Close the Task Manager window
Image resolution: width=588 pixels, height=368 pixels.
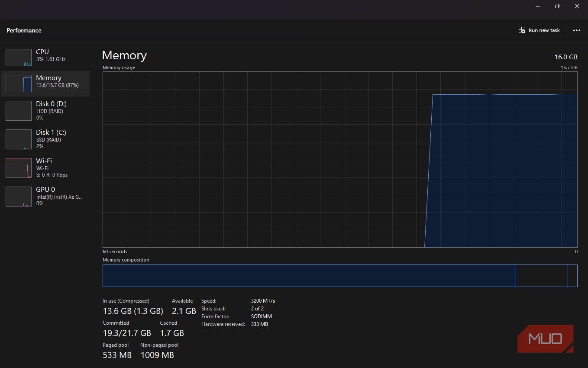coord(577,6)
